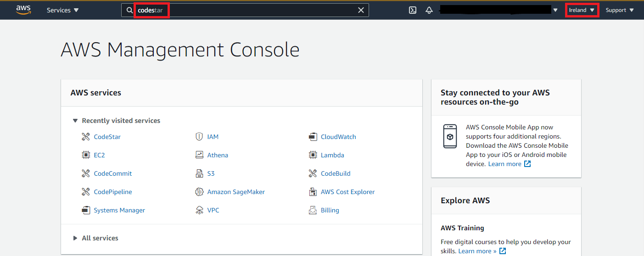
Task: Click the AWS services panel heading
Action: [96, 93]
